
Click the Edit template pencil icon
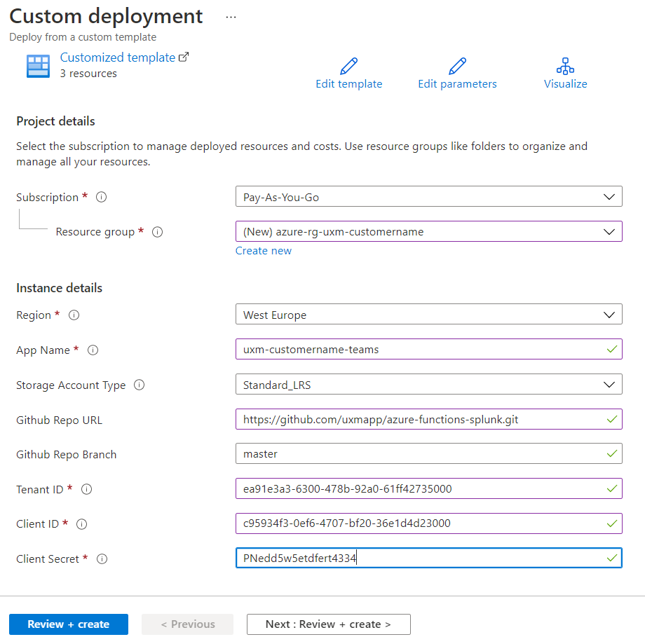[348, 67]
